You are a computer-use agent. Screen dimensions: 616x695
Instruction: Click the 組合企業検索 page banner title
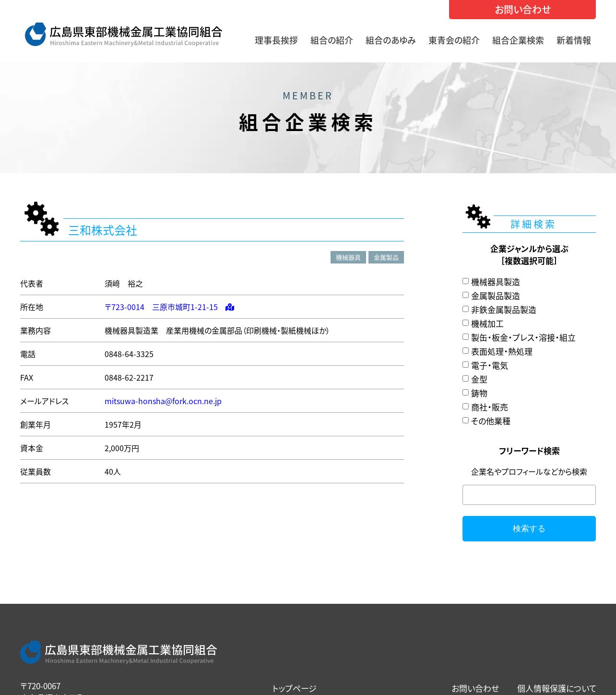[x=307, y=123]
